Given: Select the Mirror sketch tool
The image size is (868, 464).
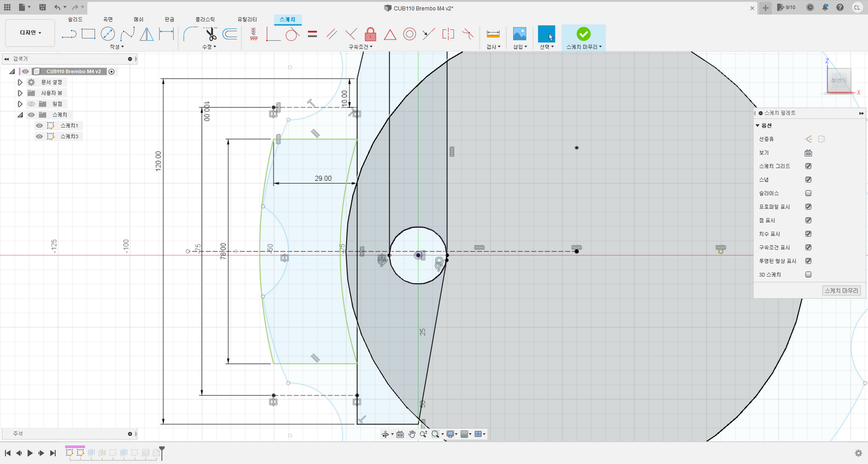Looking at the screenshot, I should (x=146, y=34).
